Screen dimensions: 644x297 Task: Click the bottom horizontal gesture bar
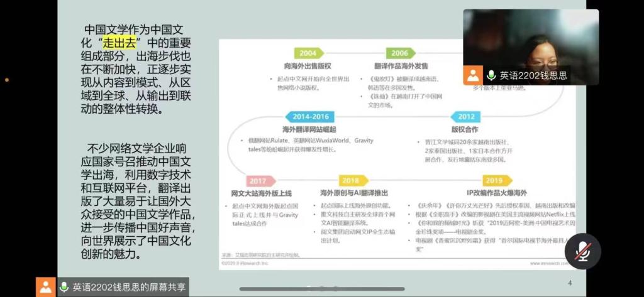pyautogui.click(x=321, y=289)
